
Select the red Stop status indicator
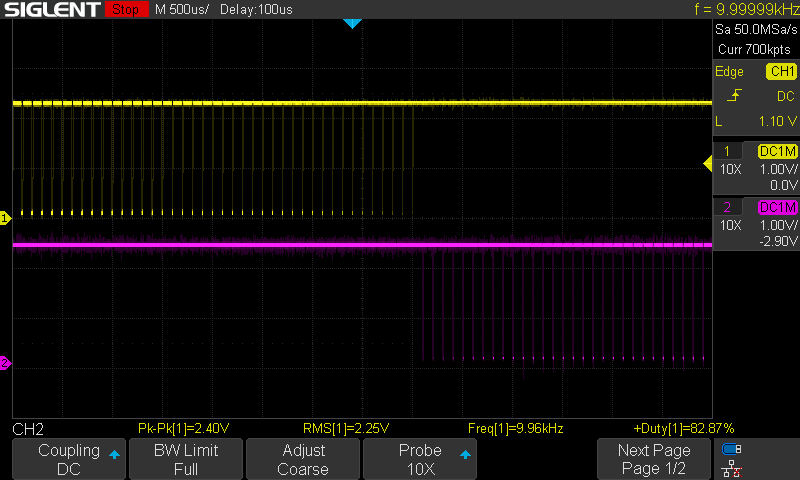click(x=126, y=9)
